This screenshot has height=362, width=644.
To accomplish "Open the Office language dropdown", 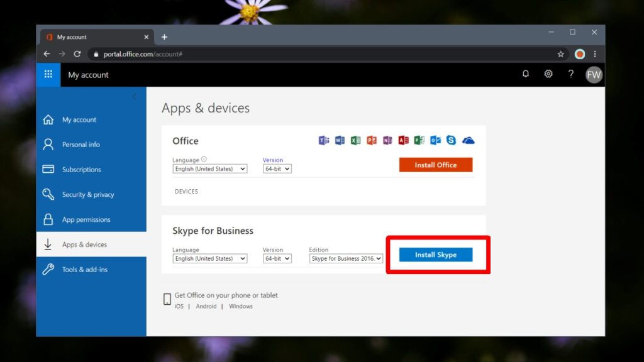I will (x=209, y=168).
